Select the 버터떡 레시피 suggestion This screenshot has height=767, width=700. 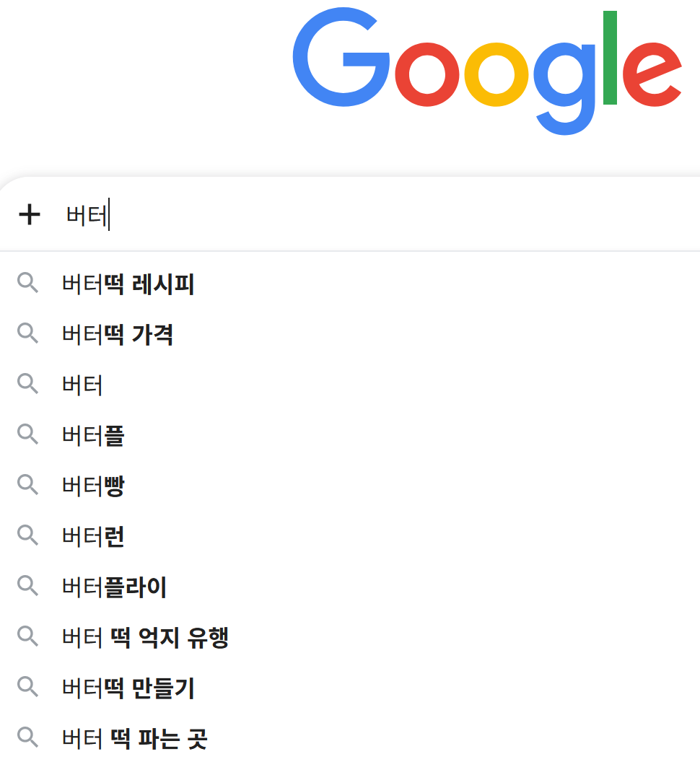coord(128,285)
